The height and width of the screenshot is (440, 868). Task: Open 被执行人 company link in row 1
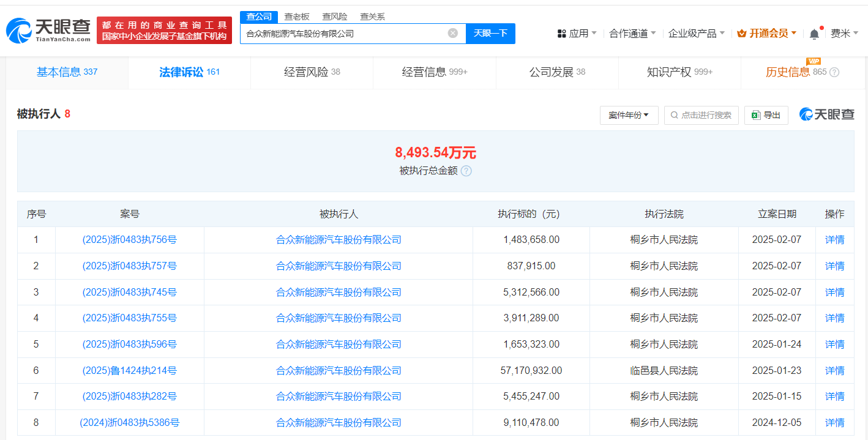point(339,240)
